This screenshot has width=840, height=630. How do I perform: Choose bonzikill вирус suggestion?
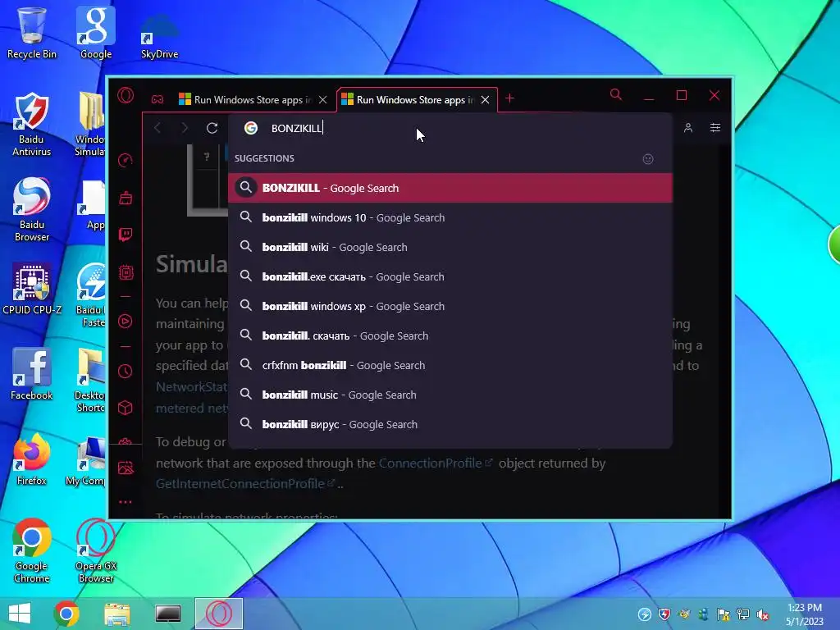(x=450, y=424)
